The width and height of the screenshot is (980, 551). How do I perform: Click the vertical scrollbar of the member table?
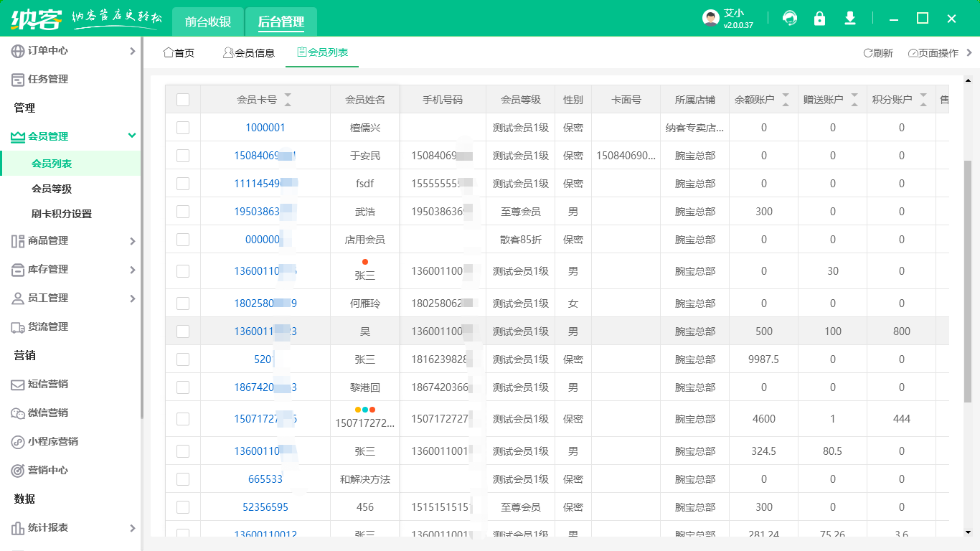(967, 280)
